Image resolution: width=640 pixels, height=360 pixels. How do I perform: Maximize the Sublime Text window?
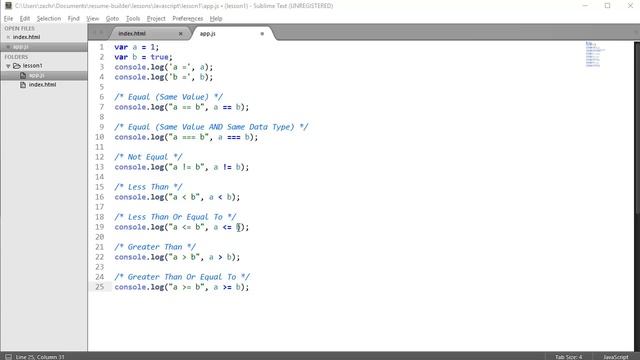[x=607, y=6]
